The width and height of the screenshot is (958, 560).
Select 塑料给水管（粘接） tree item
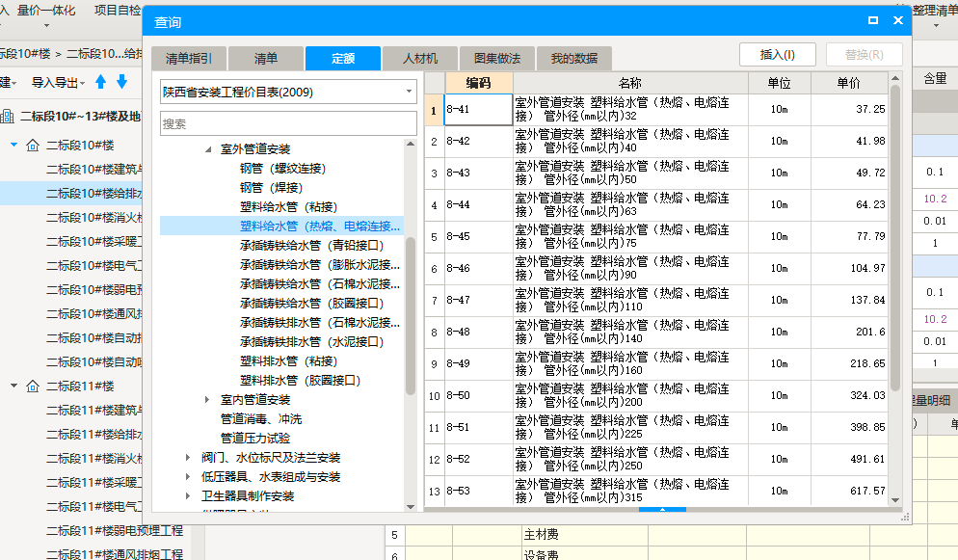pyautogui.click(x=288, y=207)
